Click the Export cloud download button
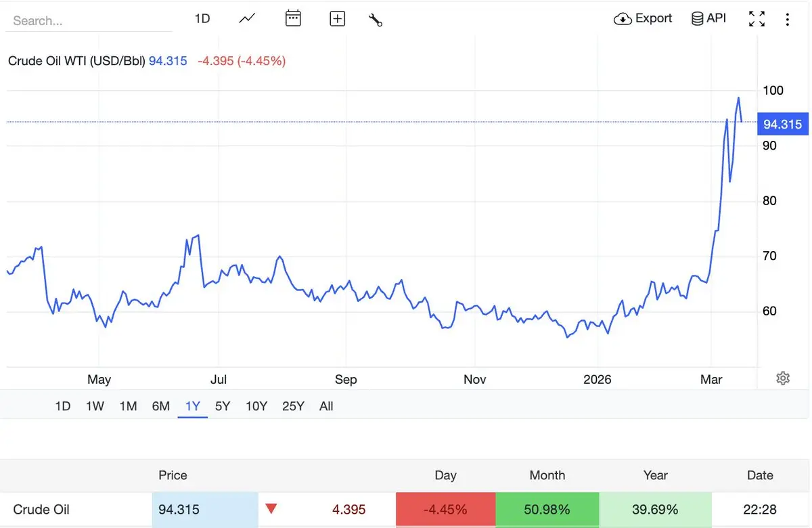Viewport: 812px width, 528px height. click(643, 18)
